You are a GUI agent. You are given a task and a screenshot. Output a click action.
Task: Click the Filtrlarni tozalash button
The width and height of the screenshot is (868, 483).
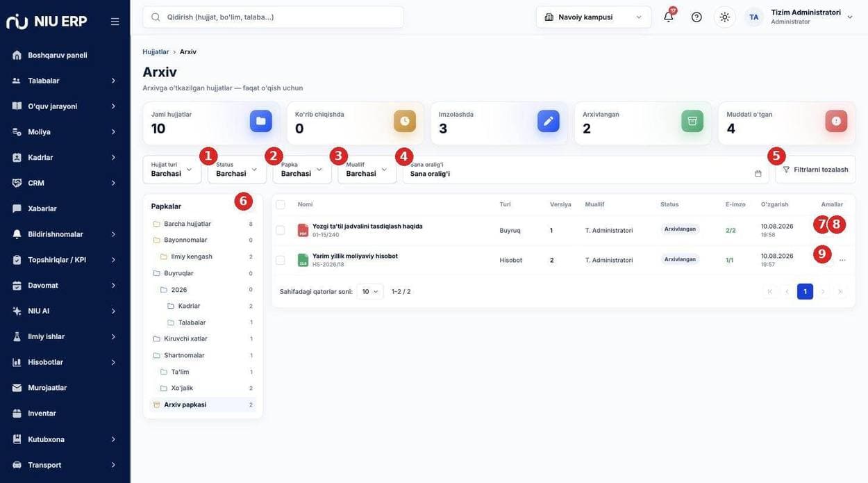[x=815, y=170]
